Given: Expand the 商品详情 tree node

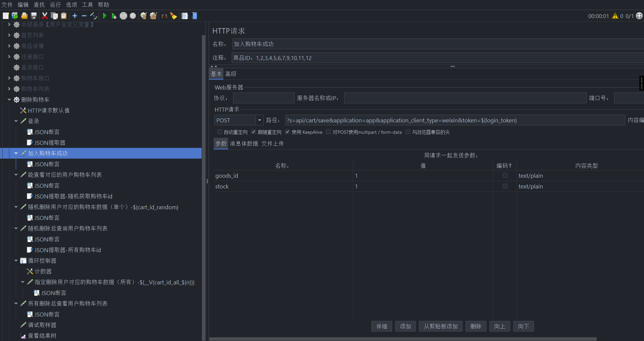Looking at the screenshot, I should click(9, 46).
